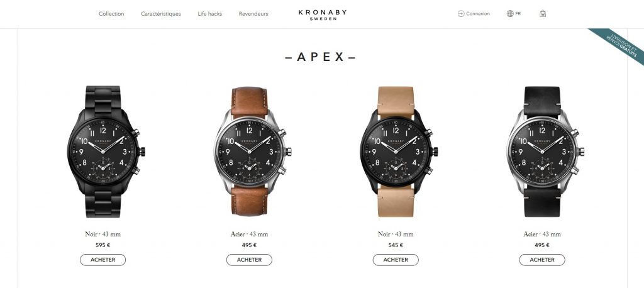The width and height of the screenshot is (644, 288).
Task: Open the shopping bag icon
Action: click(x=543, y=14)
